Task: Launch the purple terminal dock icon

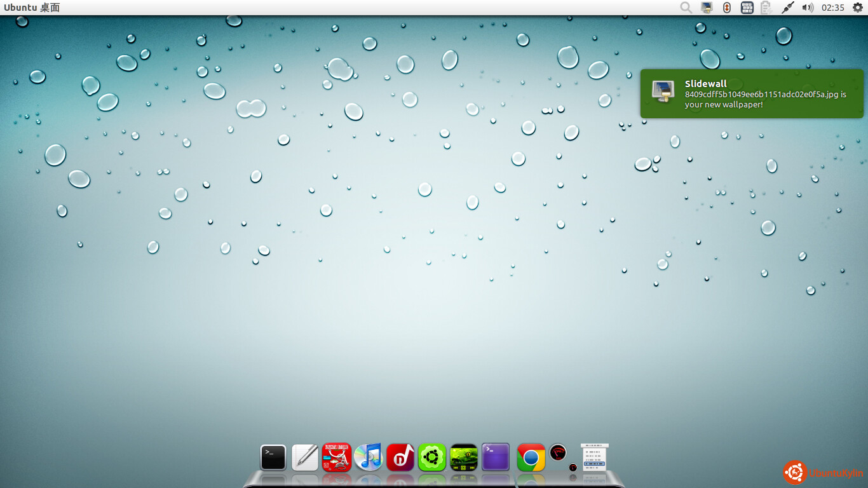Action: 496,457
